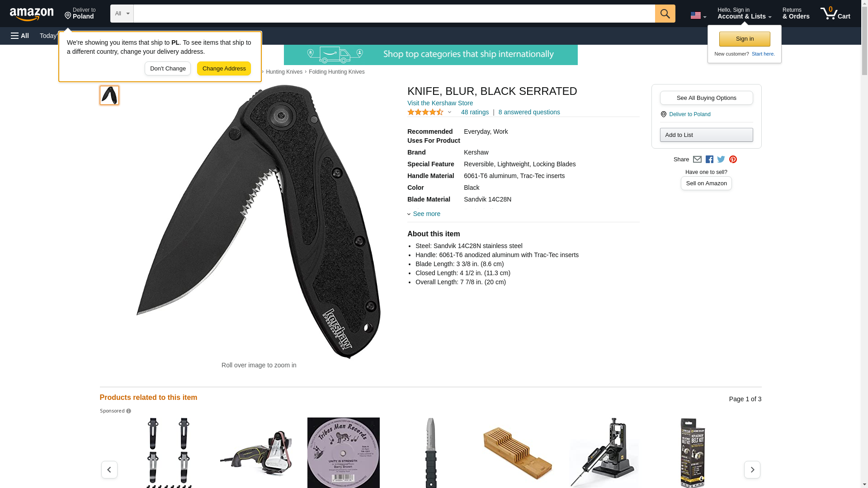Share product on Twitter icon
The height and width of the screenshot is (488, 868).
(721, 160)
